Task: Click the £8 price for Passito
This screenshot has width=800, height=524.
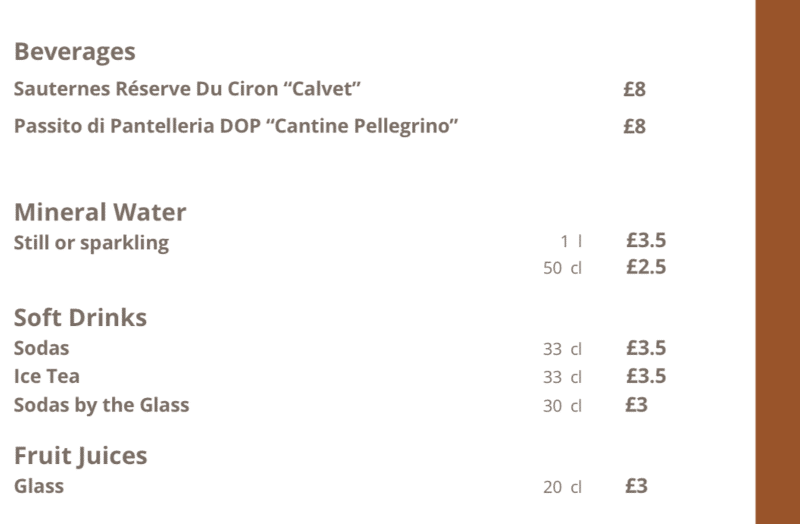Action: pos(634,127)
